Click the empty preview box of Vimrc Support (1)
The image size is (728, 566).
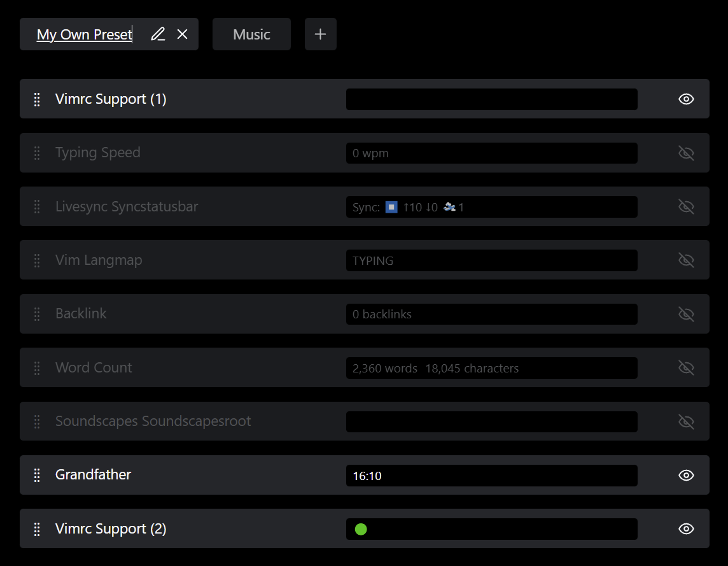(492, 99)
